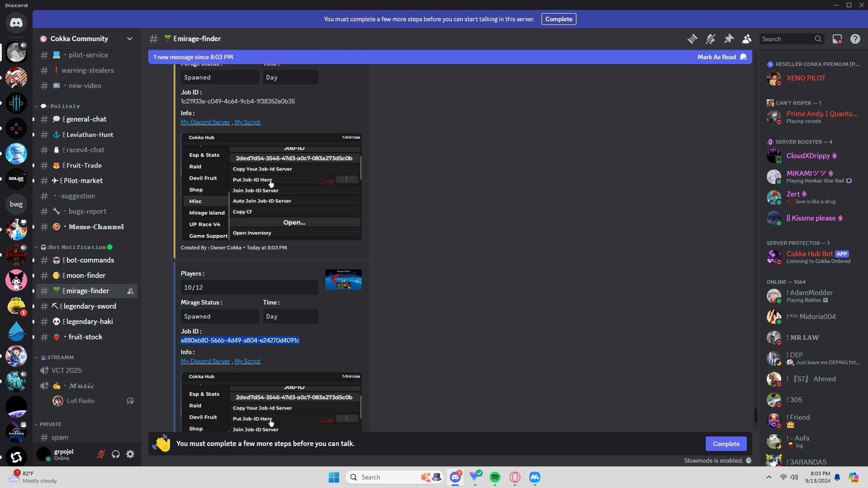Open server with red notification badge
Screen dimensions: 868x488
point(16,305)
